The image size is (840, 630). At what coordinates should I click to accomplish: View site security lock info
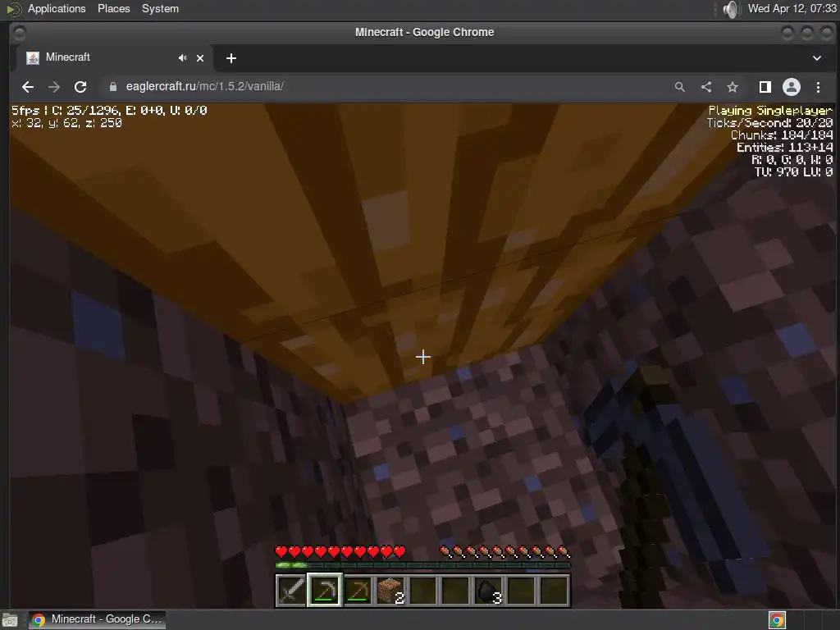[113, 87]
